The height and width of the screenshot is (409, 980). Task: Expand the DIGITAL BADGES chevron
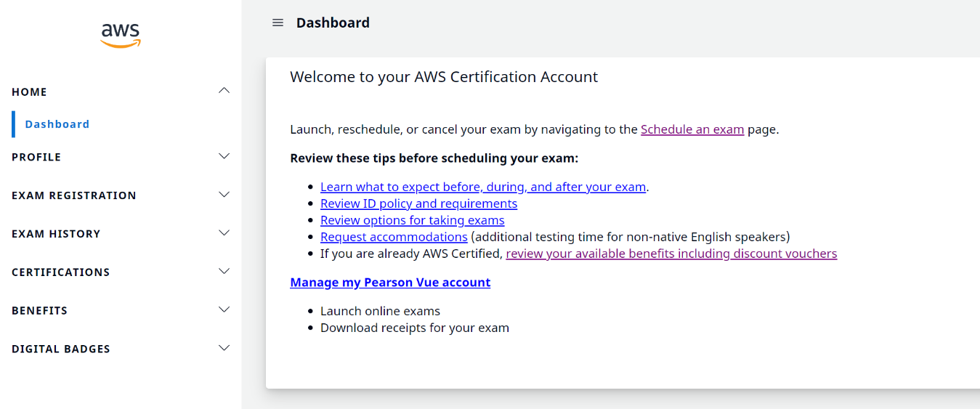(224, 348)
